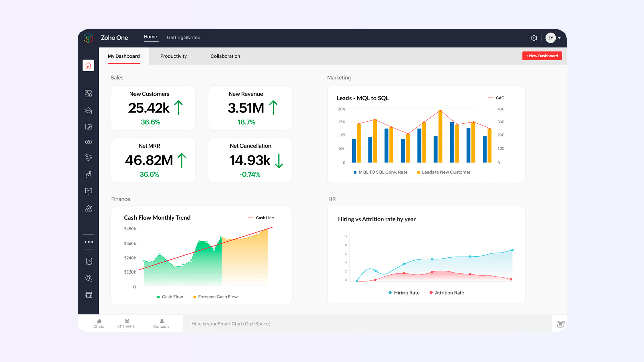Open the Channels panel

(x=126, y=324)
